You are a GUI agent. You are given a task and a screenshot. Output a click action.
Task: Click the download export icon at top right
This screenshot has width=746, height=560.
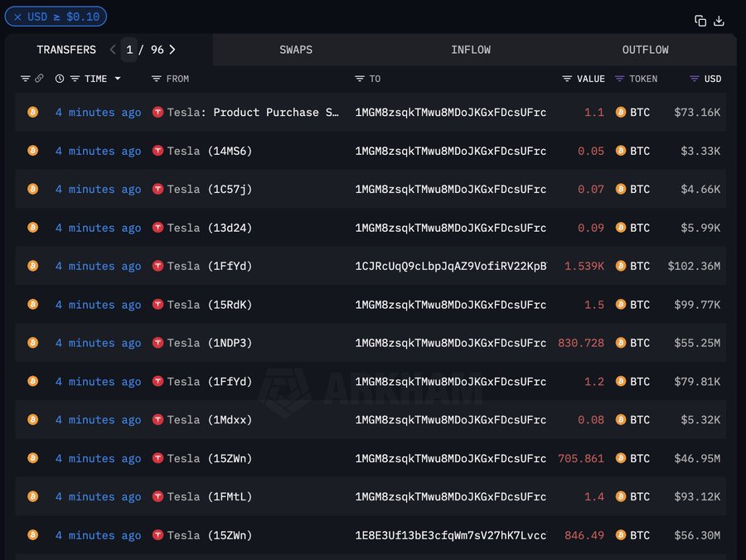coord(719,20)
